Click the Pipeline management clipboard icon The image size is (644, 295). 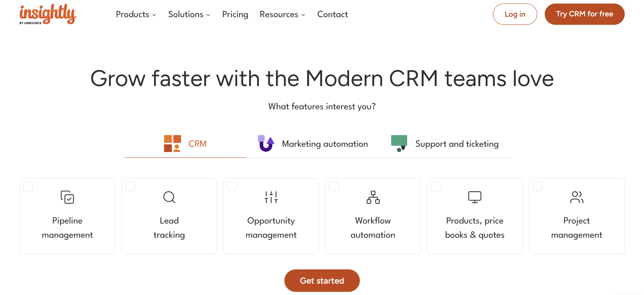(67, 197)
